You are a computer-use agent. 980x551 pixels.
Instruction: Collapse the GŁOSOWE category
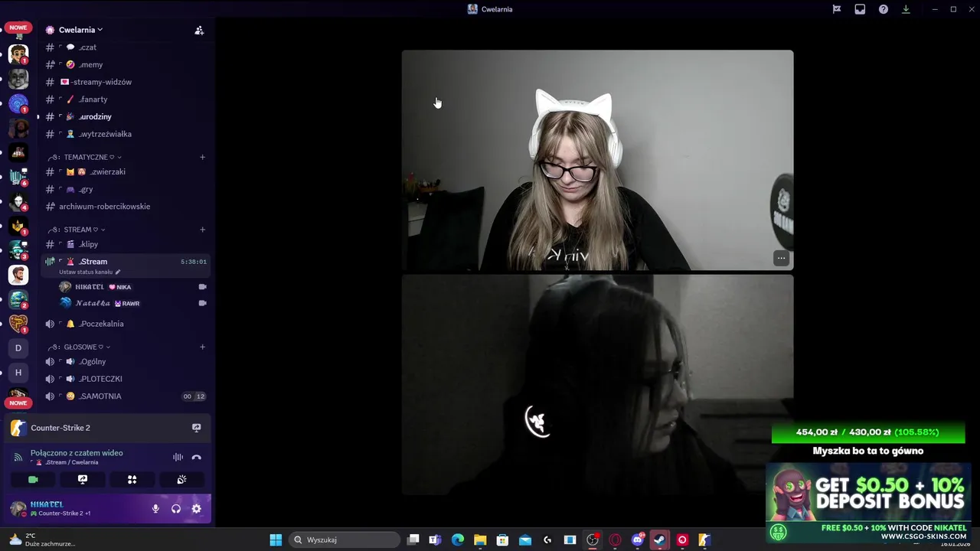click(79, 347)
